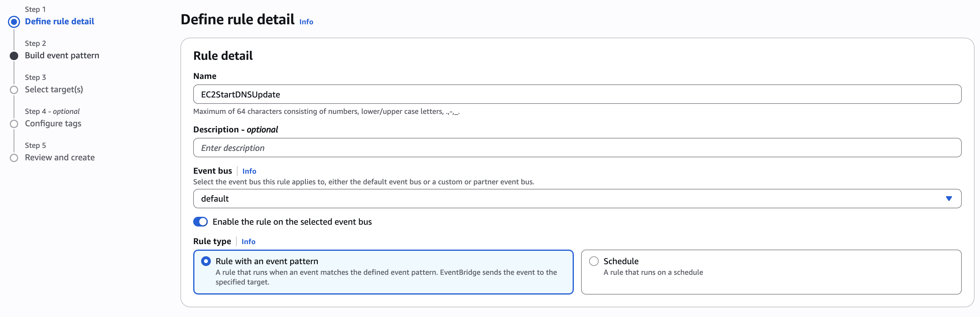The width and height of the screenshot is (980, 317).
Task: Select the Schedule radio button
Action: tap(594, 261)
